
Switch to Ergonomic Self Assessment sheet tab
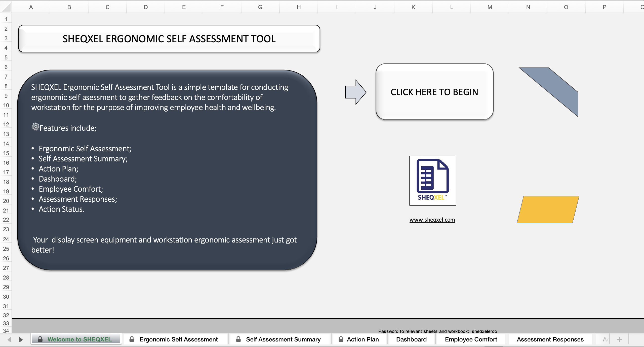(x=175, y=339)
